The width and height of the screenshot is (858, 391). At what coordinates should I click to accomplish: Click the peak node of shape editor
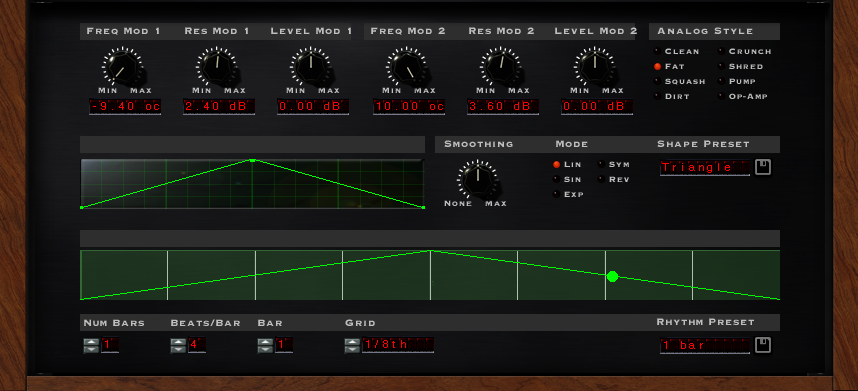click(252, 160)
